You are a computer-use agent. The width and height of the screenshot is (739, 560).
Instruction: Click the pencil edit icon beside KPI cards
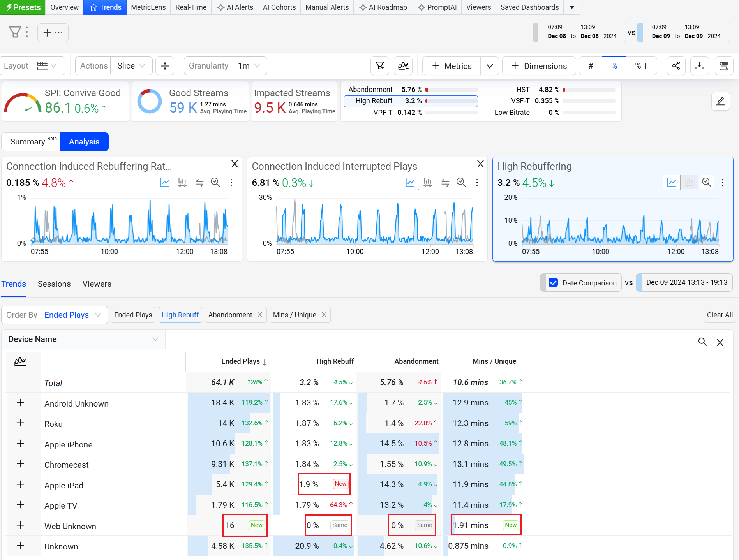(x=720, y=101)
